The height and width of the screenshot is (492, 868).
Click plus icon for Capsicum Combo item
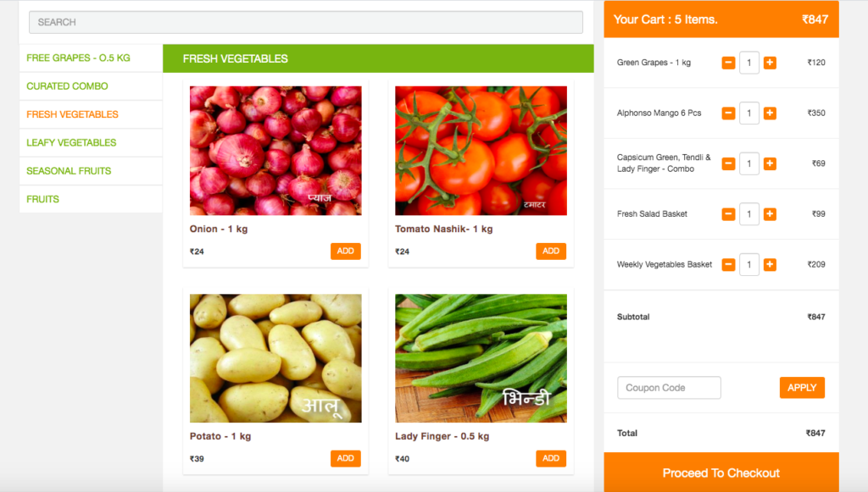coord(770,163)
